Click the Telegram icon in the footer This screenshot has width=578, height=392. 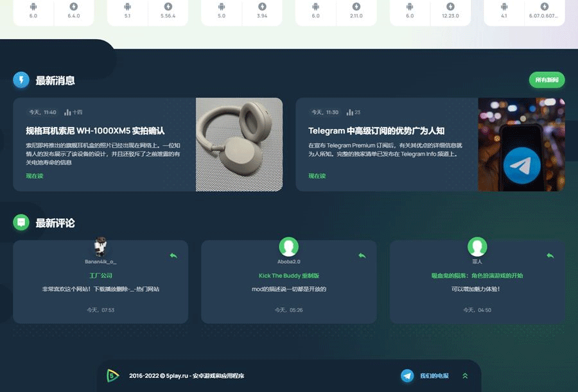click(x=407, y=376)
